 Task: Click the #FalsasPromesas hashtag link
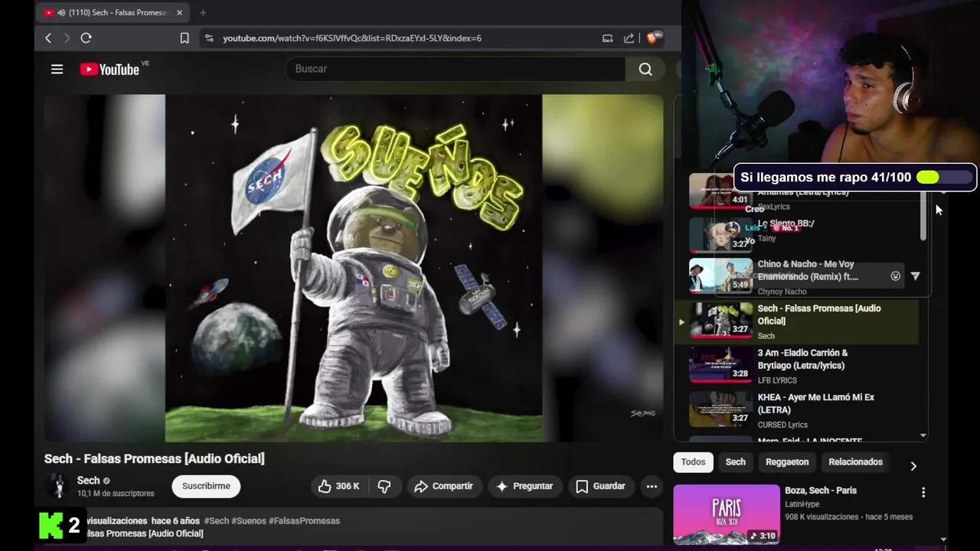[304, 520]
